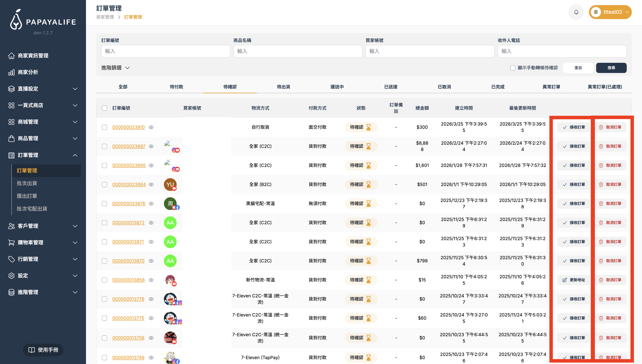Screen dimensions: 642x364
Task: Click the eye icon beside order 000000013858
Action: point(151,280)
